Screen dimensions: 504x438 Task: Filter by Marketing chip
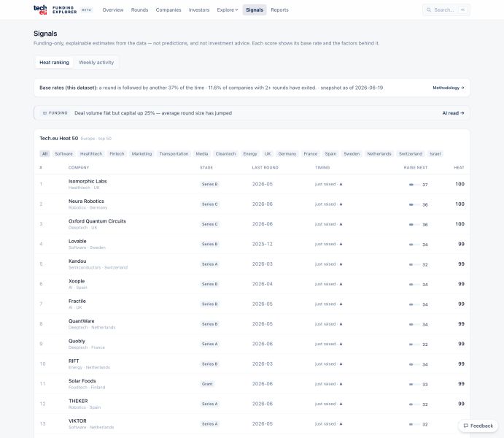pyautogui.click(x=141, y=154)
